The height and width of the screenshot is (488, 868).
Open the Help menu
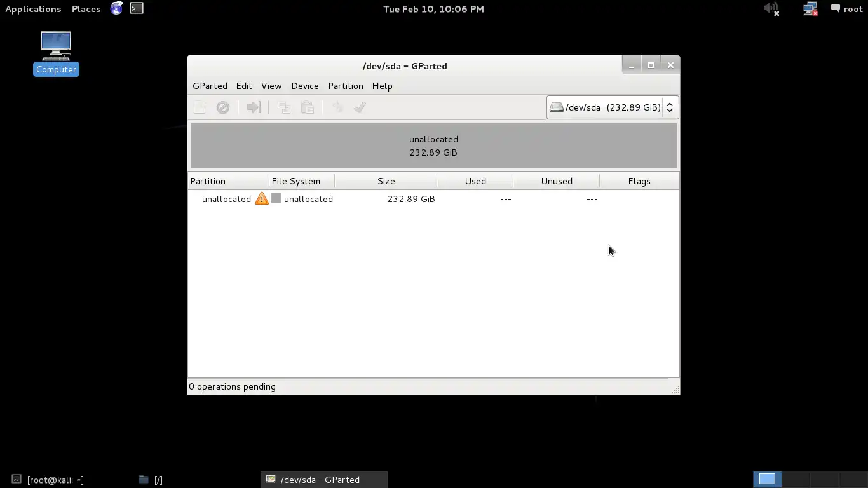point(383,86)
